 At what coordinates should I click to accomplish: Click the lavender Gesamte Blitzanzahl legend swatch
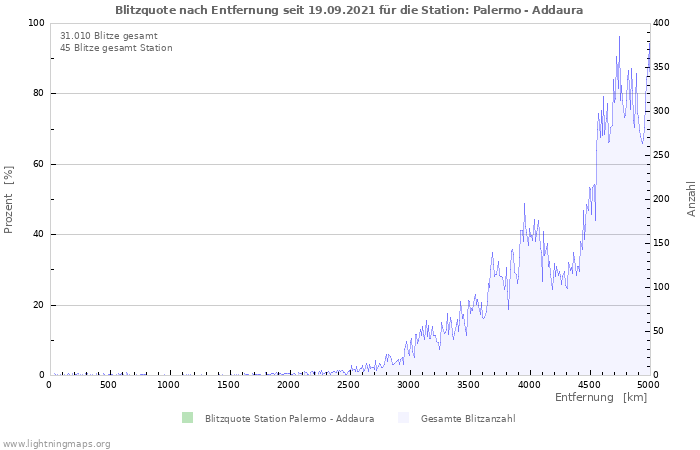(x=403, y=418)
